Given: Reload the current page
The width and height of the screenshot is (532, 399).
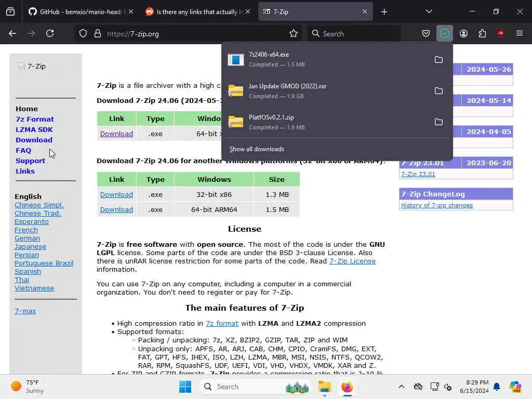Looking at the screenshot, I should [50, 34].
